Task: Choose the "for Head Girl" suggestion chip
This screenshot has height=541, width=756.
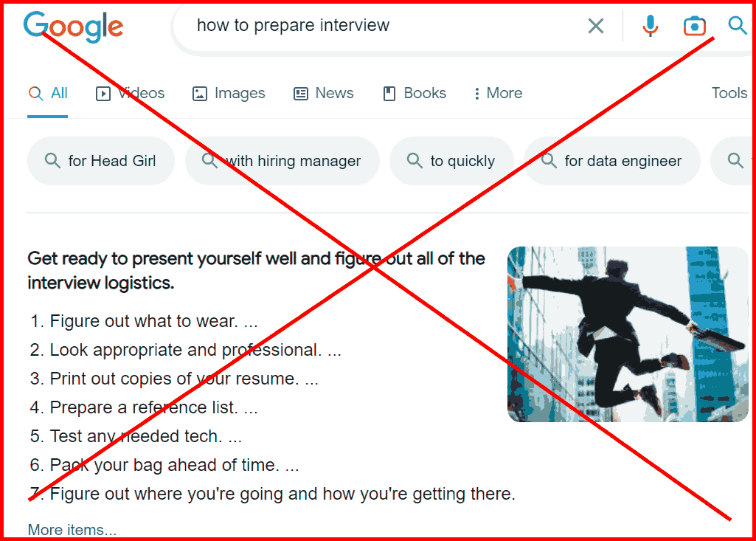Action: click(x=101, y=161)
